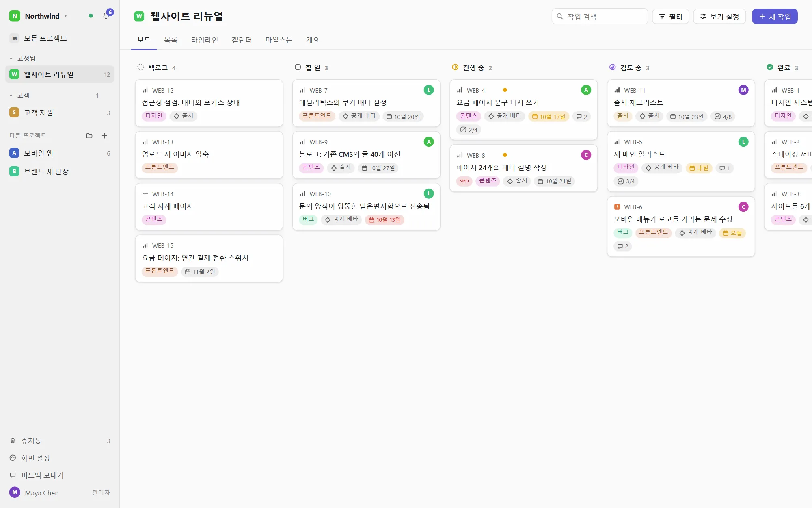The height and width of the screenshot is (508, 812).
Task: Open card WEB-14 고객 사례 페이지
Action: tap(209, 207)
